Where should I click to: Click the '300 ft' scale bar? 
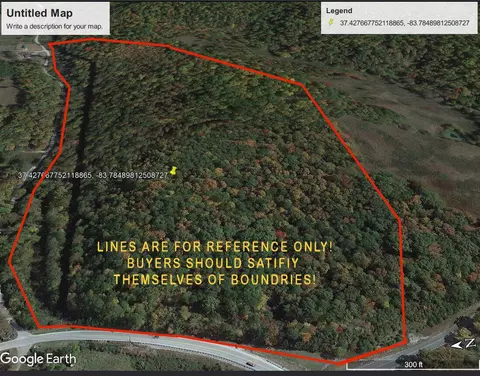coord(413,365)
